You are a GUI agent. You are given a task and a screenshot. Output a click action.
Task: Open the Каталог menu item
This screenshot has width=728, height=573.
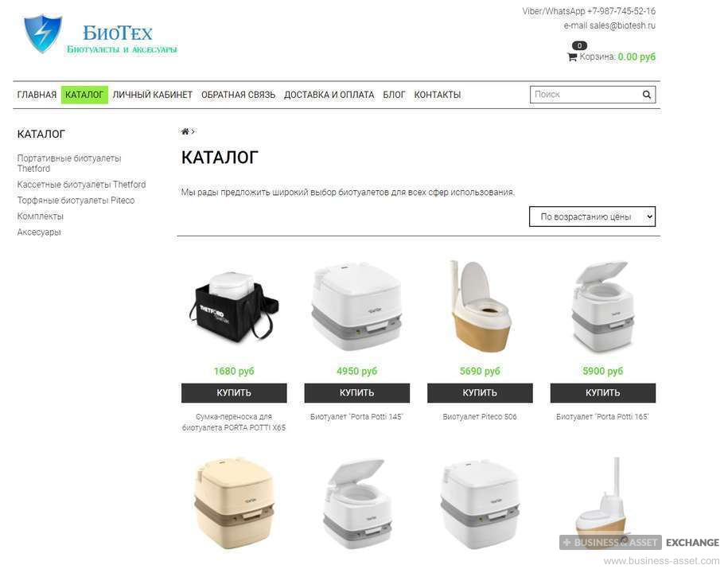84,95
